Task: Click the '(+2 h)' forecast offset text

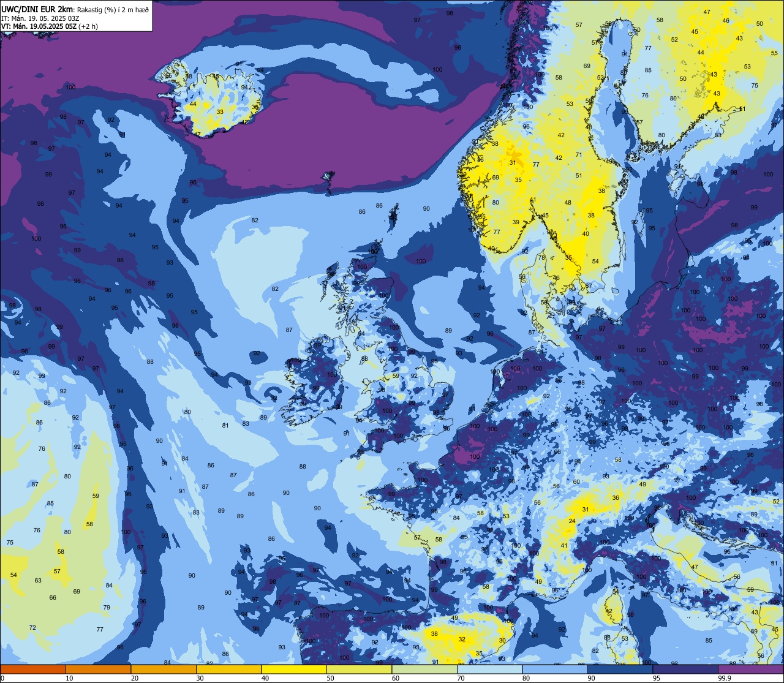Action: tap(88, 26)
